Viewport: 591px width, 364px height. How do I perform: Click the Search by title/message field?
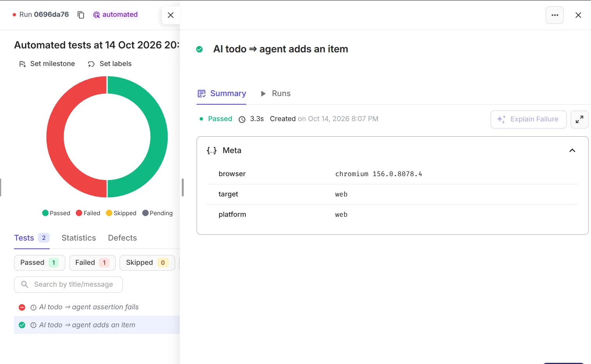(x=68, y=284)
